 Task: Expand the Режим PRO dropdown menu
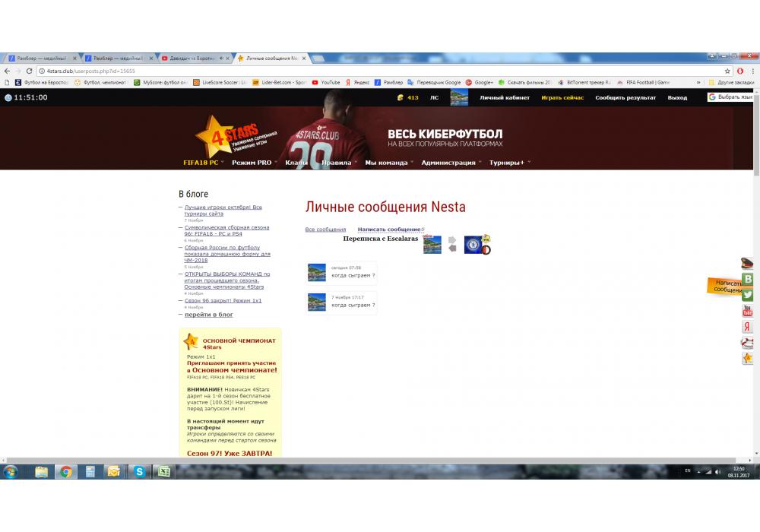pos(252,163)
